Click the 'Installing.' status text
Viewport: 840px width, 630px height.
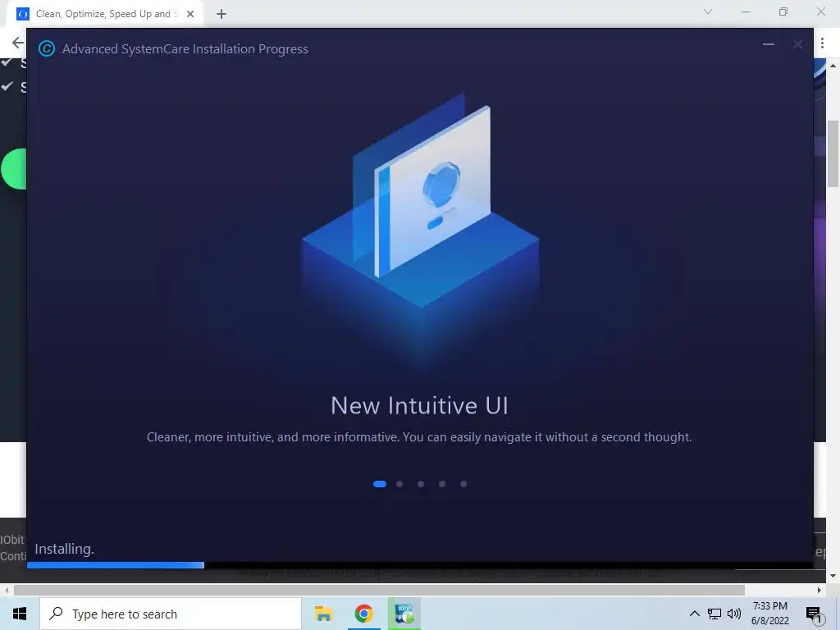64,549
